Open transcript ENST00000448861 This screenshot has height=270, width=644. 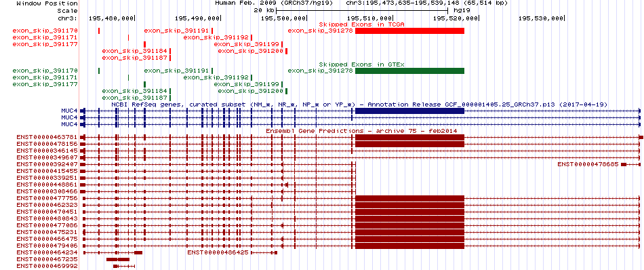coord(47,185)
